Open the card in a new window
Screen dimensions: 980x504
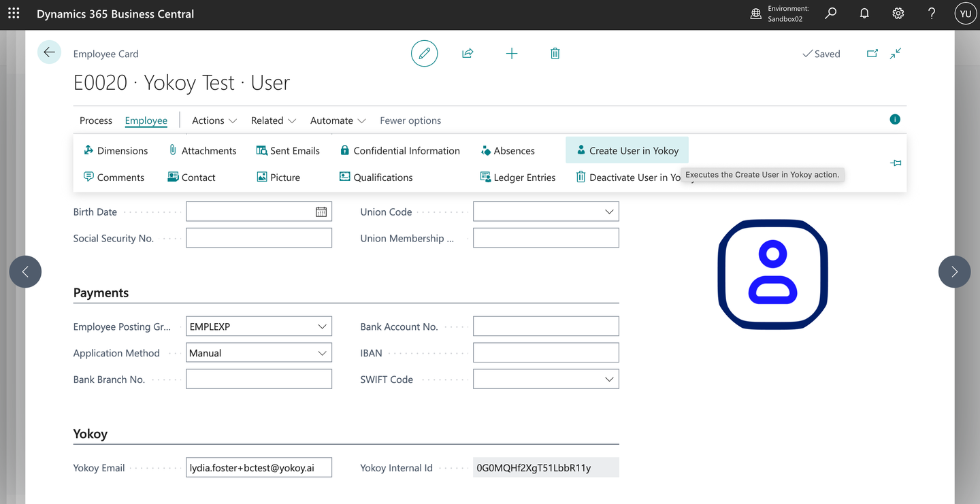click(872, 53)
